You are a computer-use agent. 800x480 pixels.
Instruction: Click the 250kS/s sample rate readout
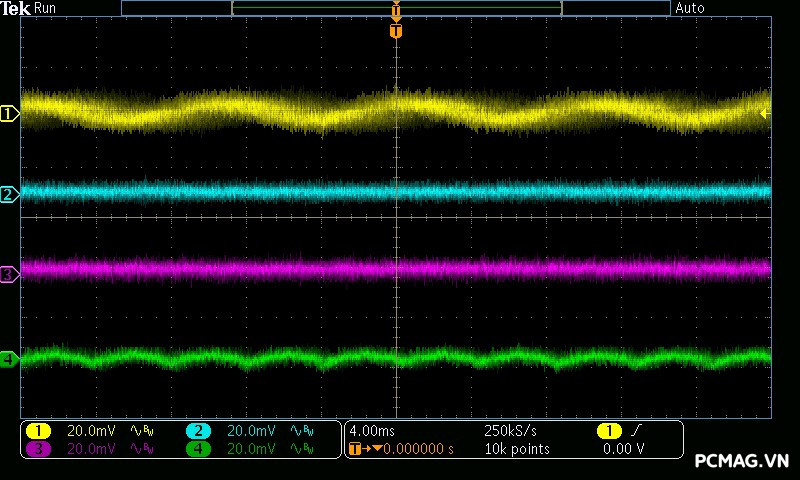click(510, 430)
